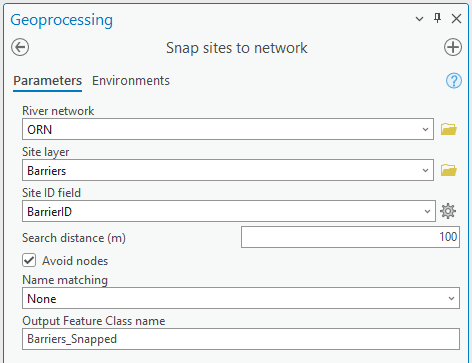Click the Avoid nodes label text
The width and height of the screenshot is (472, 363).
pos(75,261)
